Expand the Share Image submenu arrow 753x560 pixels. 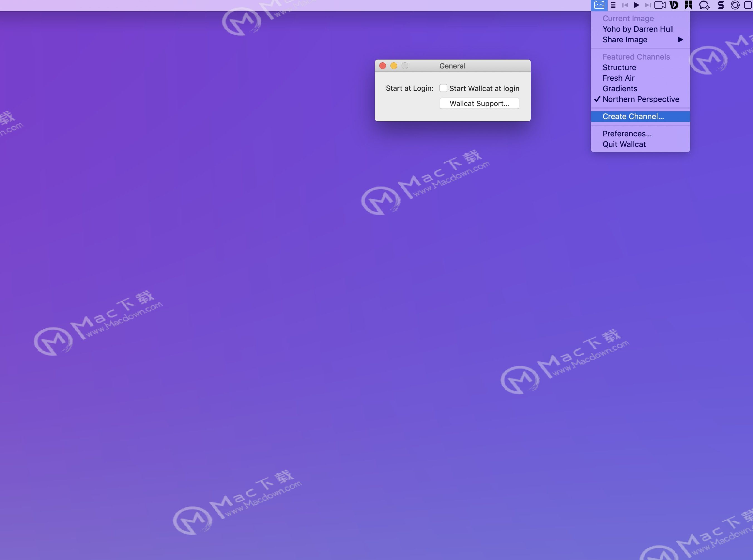[x=680, y=40]
